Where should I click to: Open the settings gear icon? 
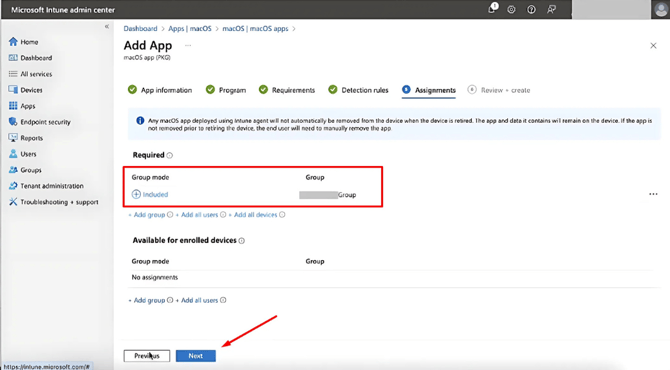[x=511, y=9]
